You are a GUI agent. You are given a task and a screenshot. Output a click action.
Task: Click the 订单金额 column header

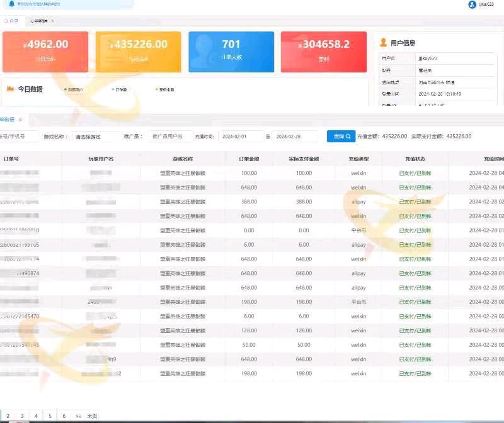click(x=249, y=159)
